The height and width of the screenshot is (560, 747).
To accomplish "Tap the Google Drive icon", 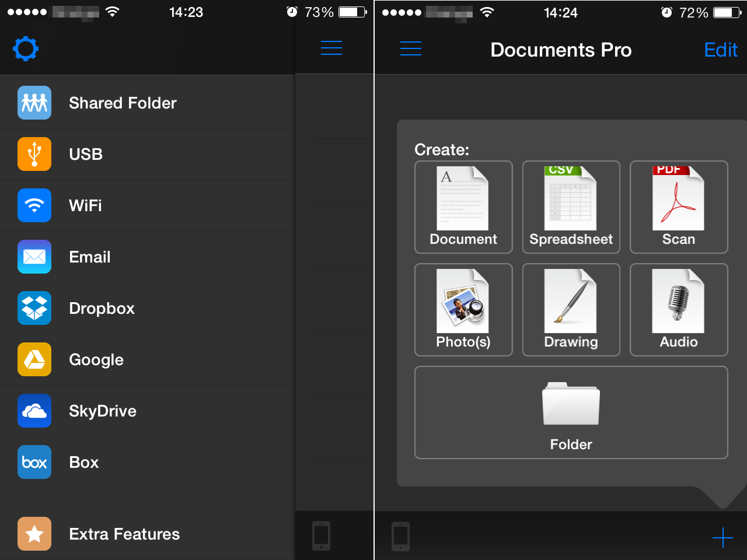I will 34,359.
